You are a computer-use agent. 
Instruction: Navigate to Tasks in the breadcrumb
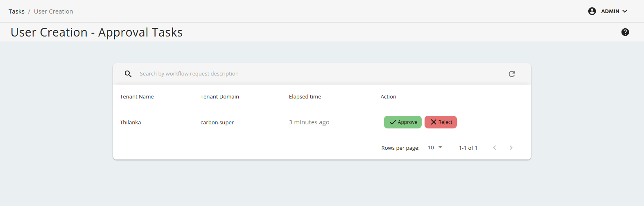16,11
